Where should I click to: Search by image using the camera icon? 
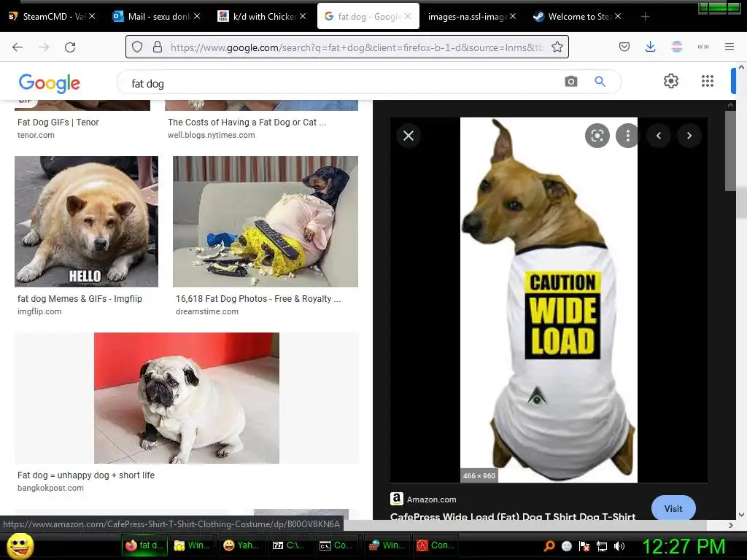(570, 82)
